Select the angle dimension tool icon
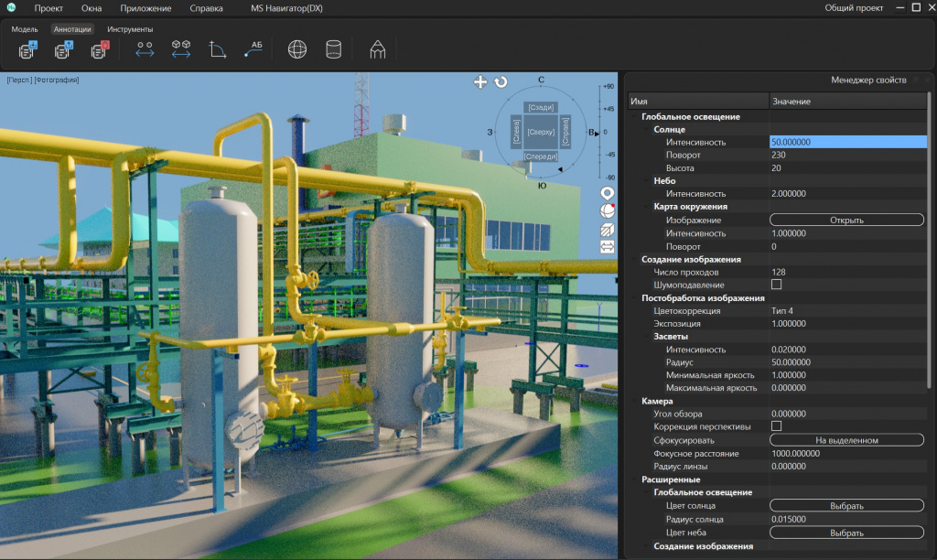 coord(217,49)
